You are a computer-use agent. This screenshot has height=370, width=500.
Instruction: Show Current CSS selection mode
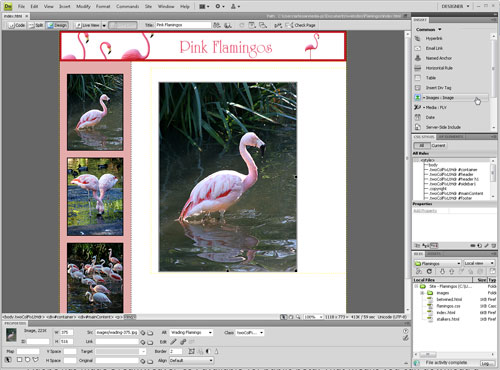pyautogui.click(x=438, y=146)
